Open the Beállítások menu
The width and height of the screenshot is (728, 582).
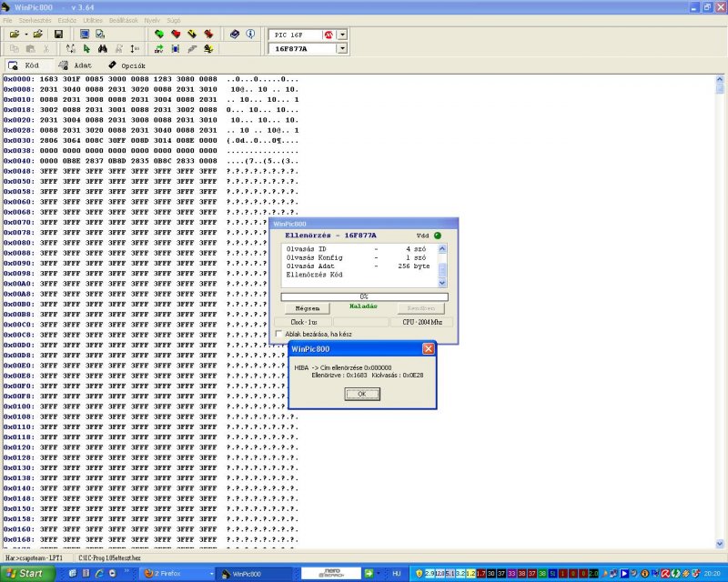coord(124,20)
